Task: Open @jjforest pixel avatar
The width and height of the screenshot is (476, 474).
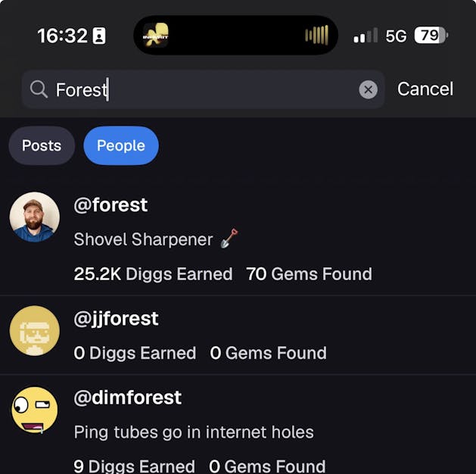Action: pyautogui.click(x=35, y=331)
